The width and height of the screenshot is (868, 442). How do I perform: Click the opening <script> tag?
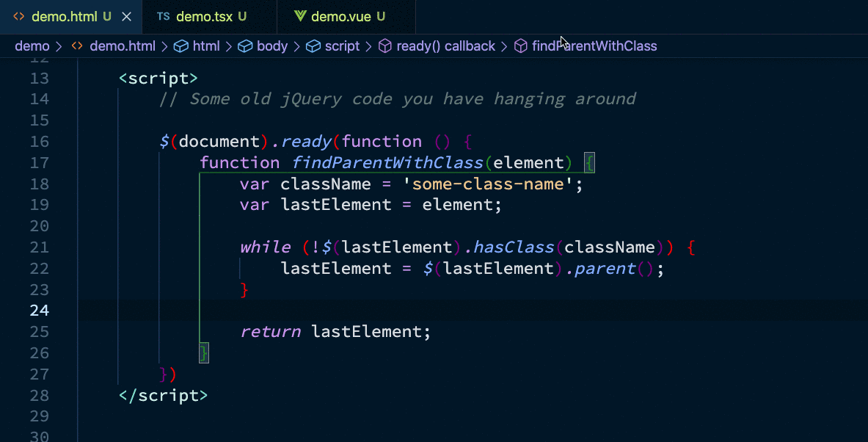tap(158, 78)
